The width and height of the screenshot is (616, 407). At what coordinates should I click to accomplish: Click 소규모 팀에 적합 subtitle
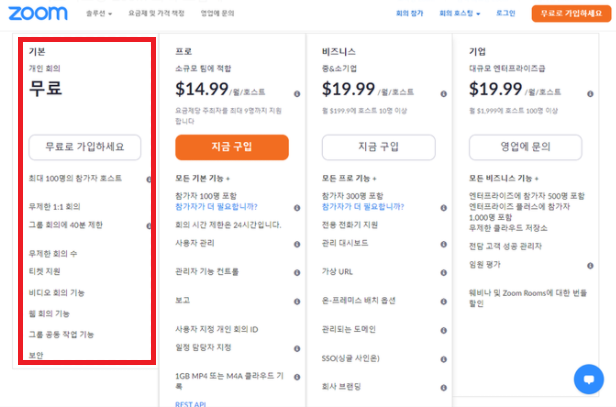[x=203, y=68]
